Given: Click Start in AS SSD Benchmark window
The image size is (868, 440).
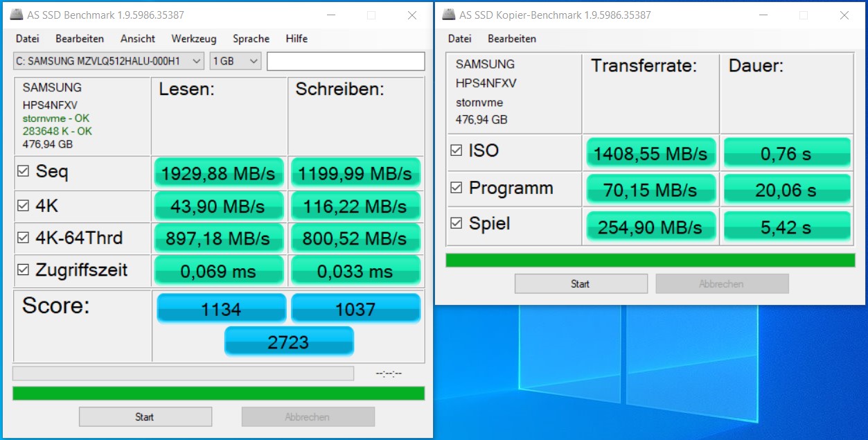Looking at the screenshot, I should click(x=145, y=416).
